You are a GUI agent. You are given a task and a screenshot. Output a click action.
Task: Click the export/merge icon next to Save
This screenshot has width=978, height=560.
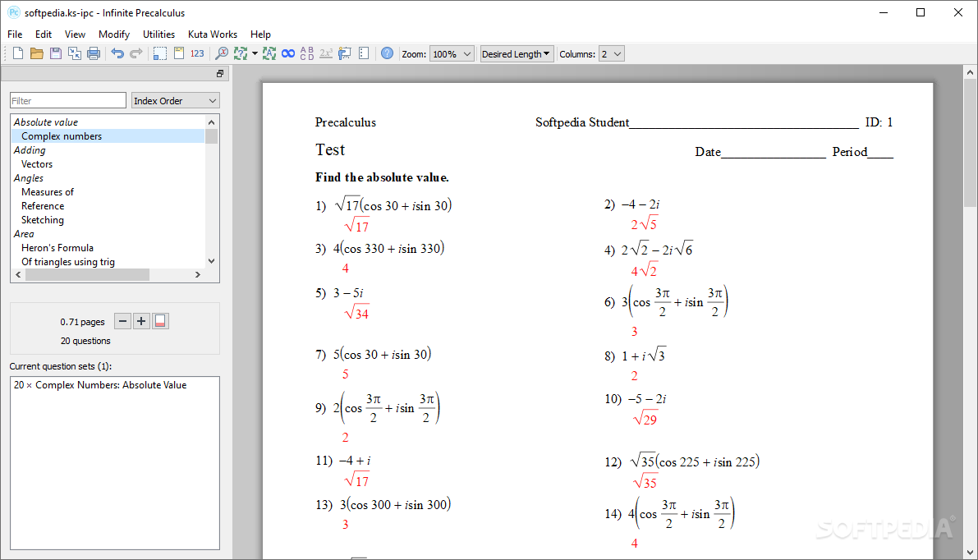pos(74,53)
